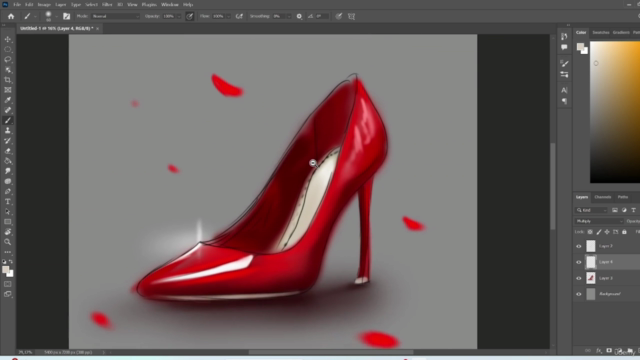This screenshot has width=640, height=360.
Task: Open the Multiply blend mode dropdown
Action: (x=599, y=221)
